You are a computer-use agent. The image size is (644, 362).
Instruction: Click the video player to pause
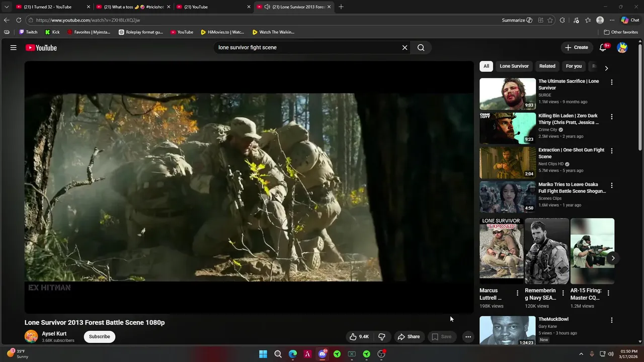[x=249, y=187]
